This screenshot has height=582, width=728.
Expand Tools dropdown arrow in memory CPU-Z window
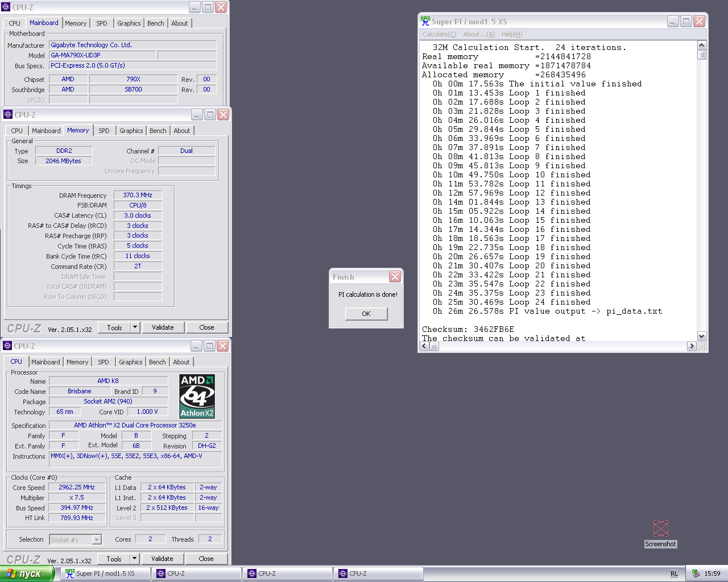pos(135,328)
